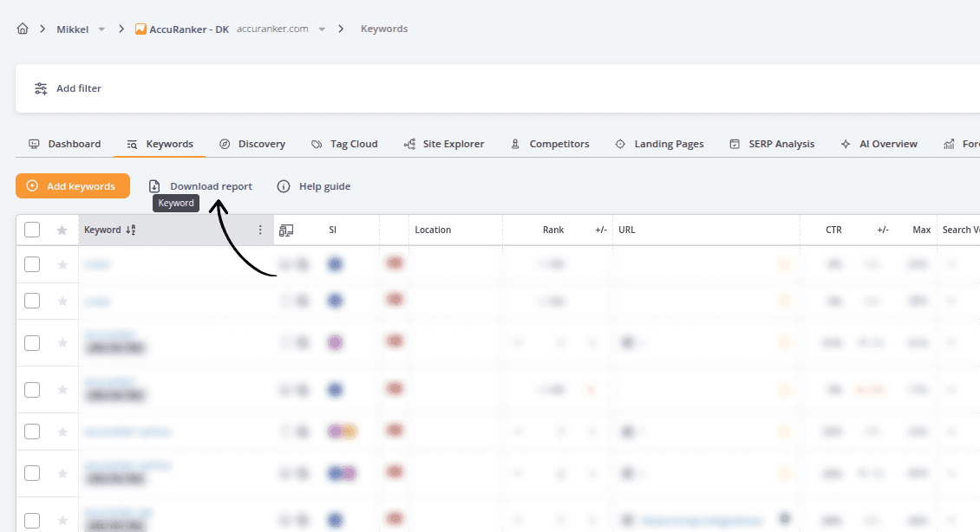Click the star icon in table header
Viewport: 980px width, 532px height.
(62, 230)
